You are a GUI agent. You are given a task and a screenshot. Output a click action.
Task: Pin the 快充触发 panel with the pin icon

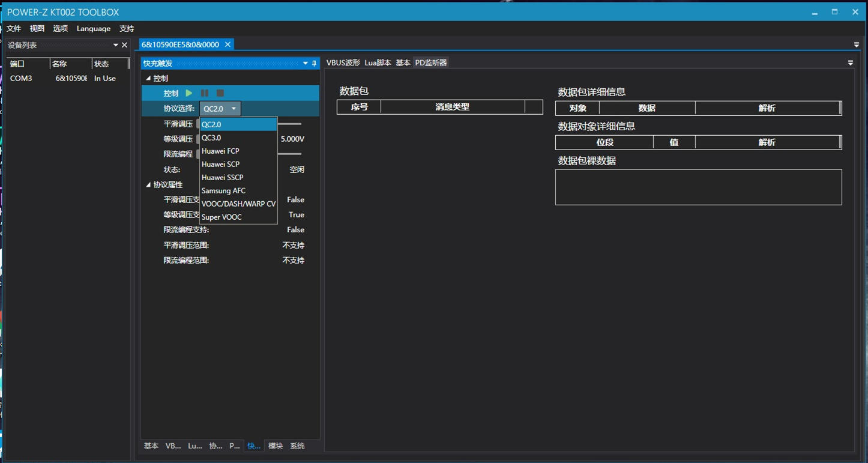(x=314, y=63)
